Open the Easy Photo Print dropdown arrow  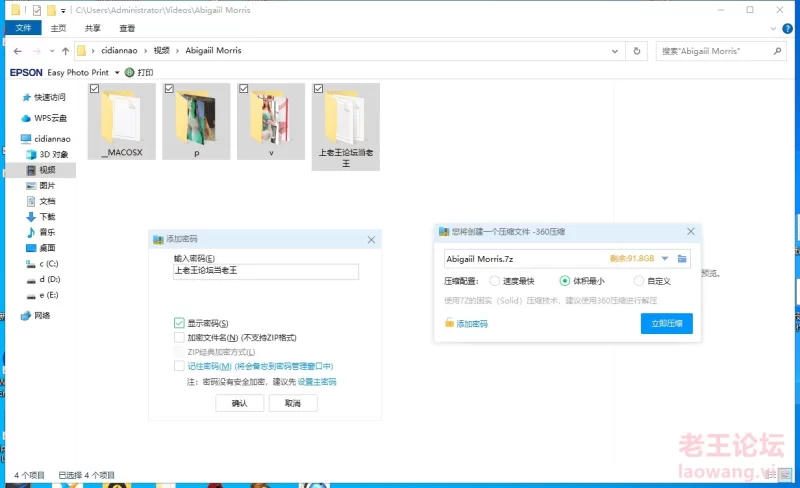[117, 73]
